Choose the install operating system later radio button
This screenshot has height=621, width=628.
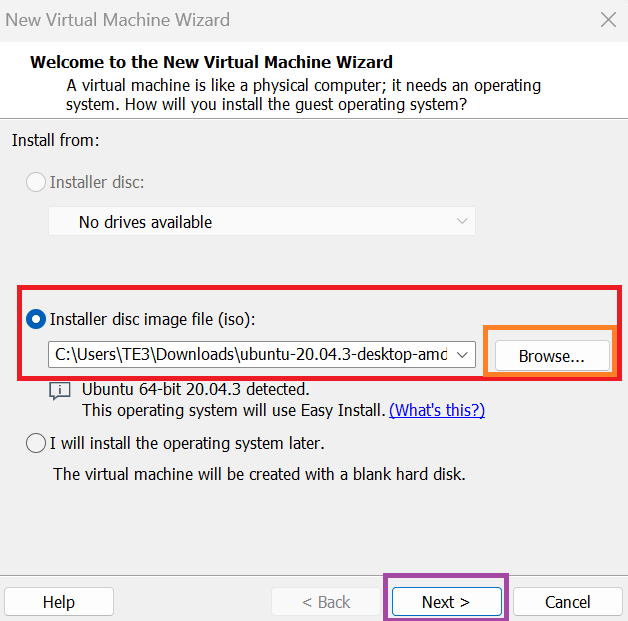pyautogui.click(x=36, y=443)
